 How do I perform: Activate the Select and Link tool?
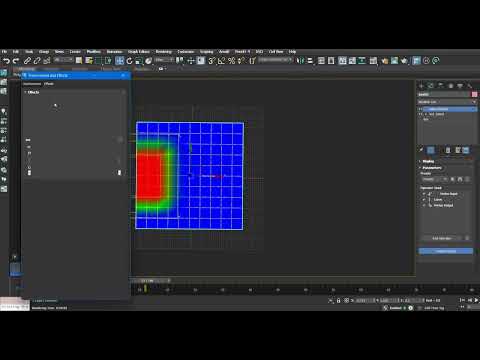coord(27,61)
